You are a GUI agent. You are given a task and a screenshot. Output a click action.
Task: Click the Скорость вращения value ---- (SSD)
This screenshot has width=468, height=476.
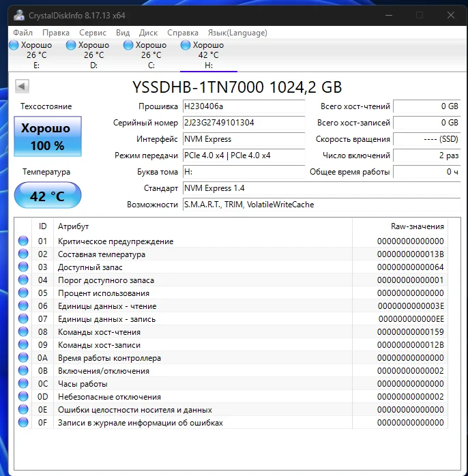(x=426, y=139)
